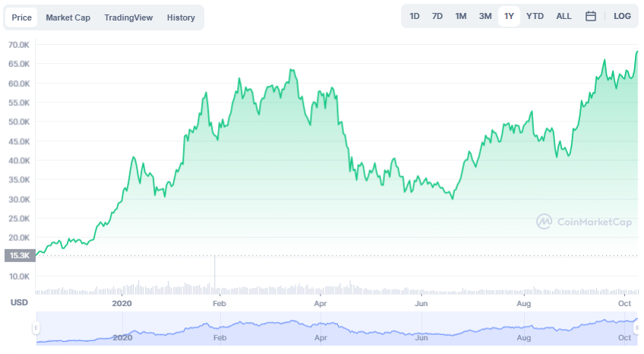Image resolution: width=644 pixels, height=354 pixels.
Task: Click the Apr label in the range navigator
Action: click(x=320, y=337)
